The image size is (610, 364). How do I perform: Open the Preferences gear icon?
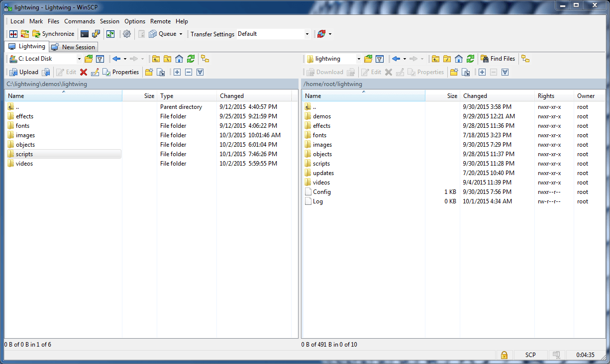127,34
